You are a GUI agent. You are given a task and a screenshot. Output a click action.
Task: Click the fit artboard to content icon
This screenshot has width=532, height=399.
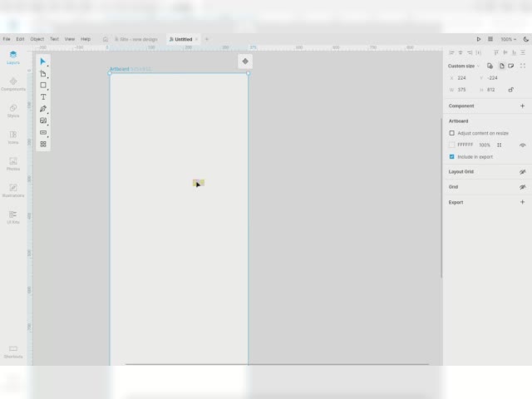523,66
